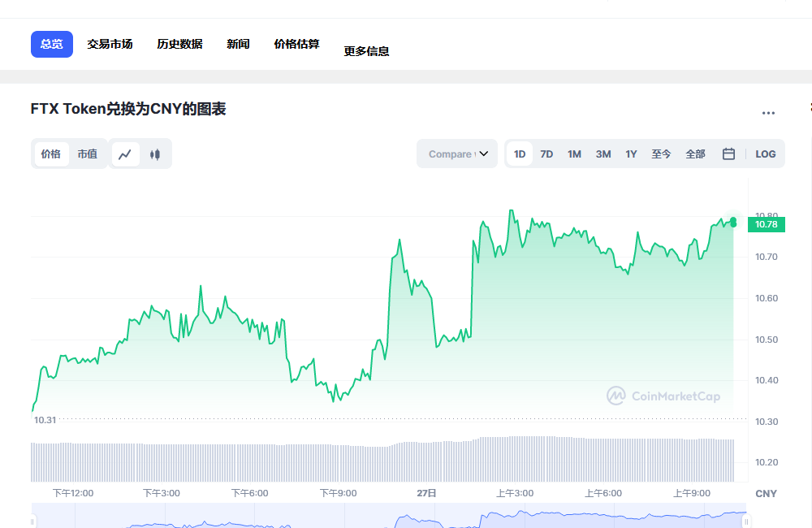The height and width of the screenshot is (528, 812).
Task: Click the 上午9:00 time axis label
Action: tap(692, 493)
